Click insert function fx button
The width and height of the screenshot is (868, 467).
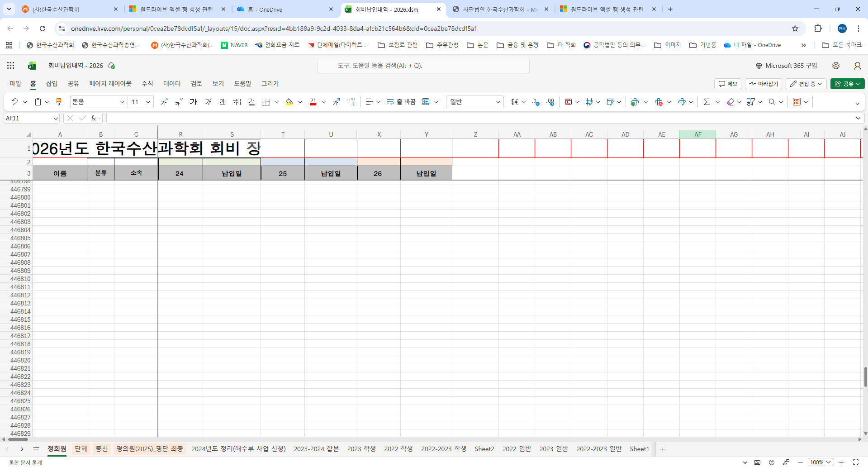click(93, 118)
